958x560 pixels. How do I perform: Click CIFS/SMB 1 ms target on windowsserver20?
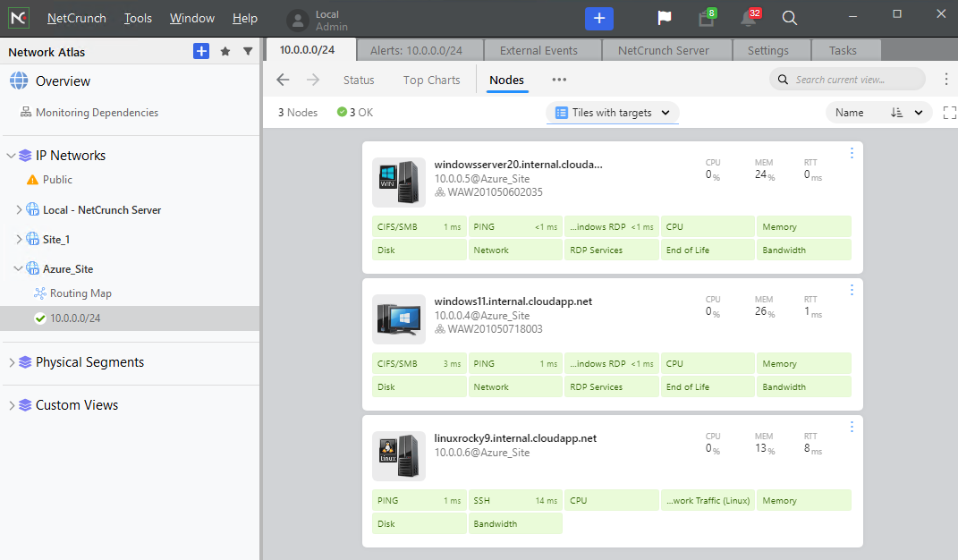pyautogui.click(x=420, y=227)
